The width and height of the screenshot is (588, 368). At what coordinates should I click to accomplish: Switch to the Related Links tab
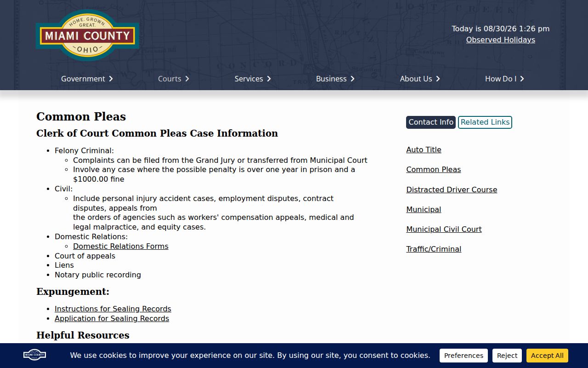pos(485,122)
